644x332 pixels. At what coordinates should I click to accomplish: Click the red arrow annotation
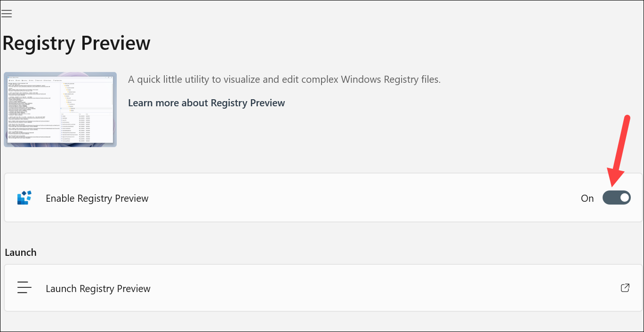point(620,150)
